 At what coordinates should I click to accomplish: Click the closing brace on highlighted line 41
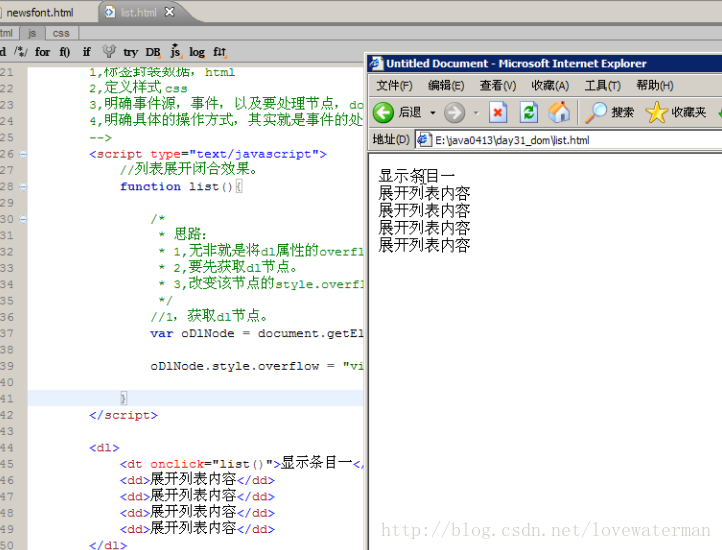coord(123,398)
